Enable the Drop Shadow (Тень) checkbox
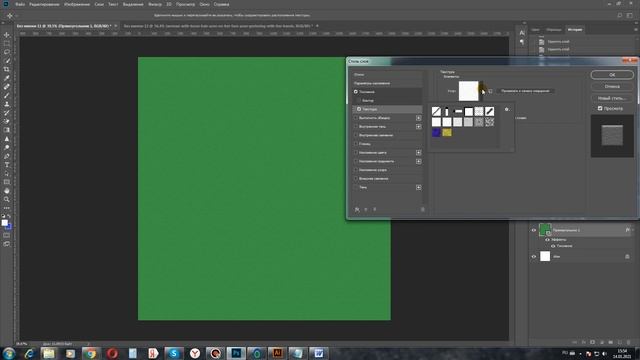 click(356, 187)
